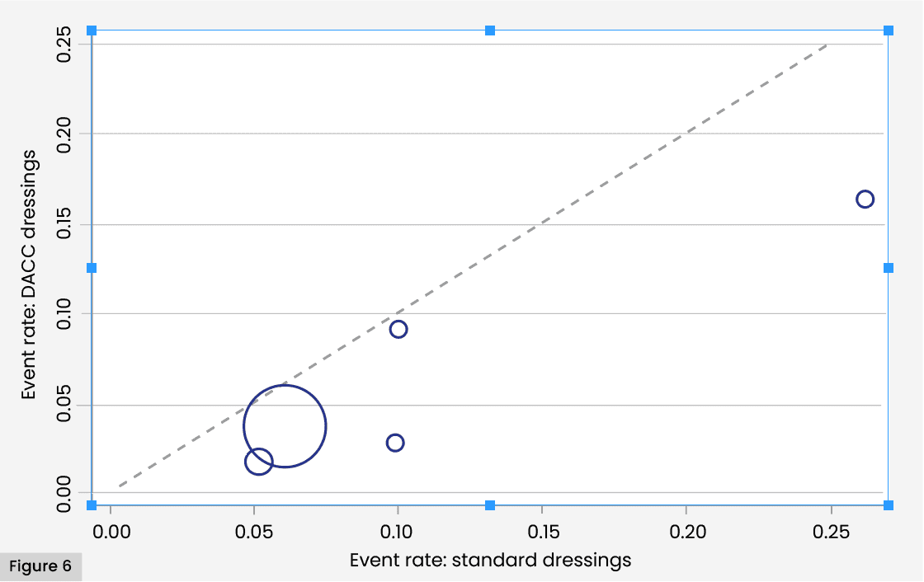Click the bubble just below the dashed line

pyautogui.click(x=398, y=330)
